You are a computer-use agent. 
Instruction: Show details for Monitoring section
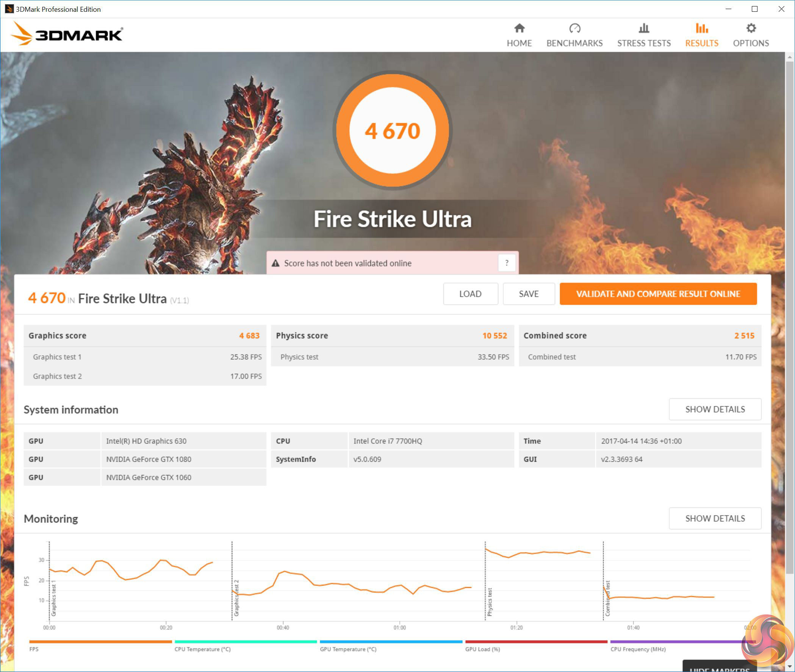point(715,518)
